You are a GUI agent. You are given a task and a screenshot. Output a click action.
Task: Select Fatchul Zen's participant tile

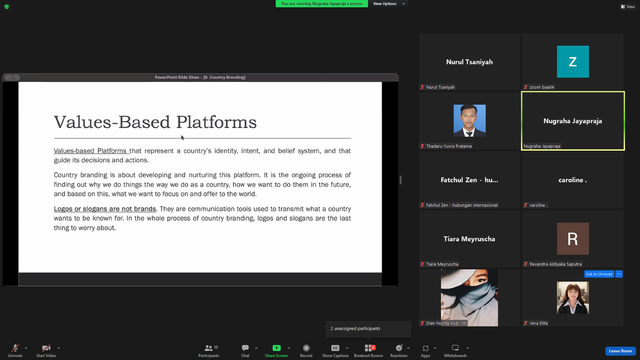(x=469, y=180)
